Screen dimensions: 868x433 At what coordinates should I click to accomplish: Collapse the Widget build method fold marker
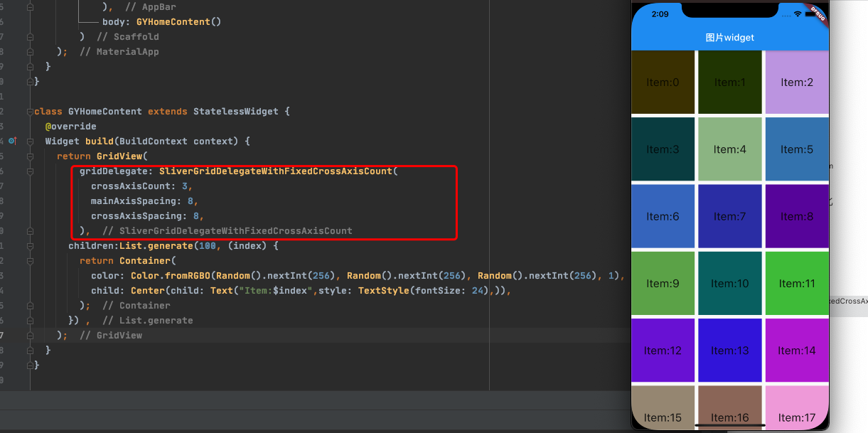(30, 141)
